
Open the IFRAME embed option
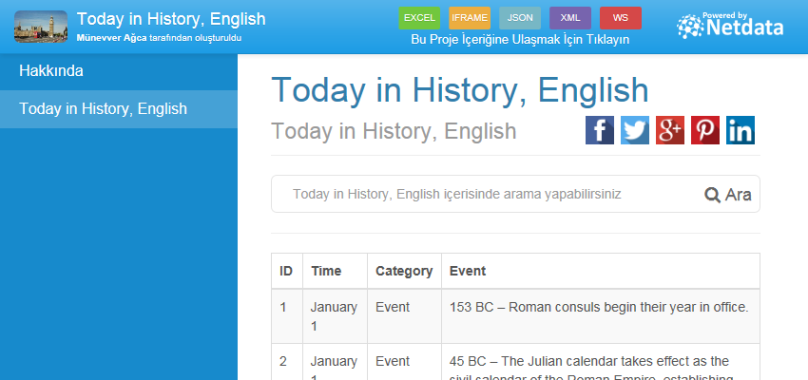pyautogui.click(x=469, y=18)
